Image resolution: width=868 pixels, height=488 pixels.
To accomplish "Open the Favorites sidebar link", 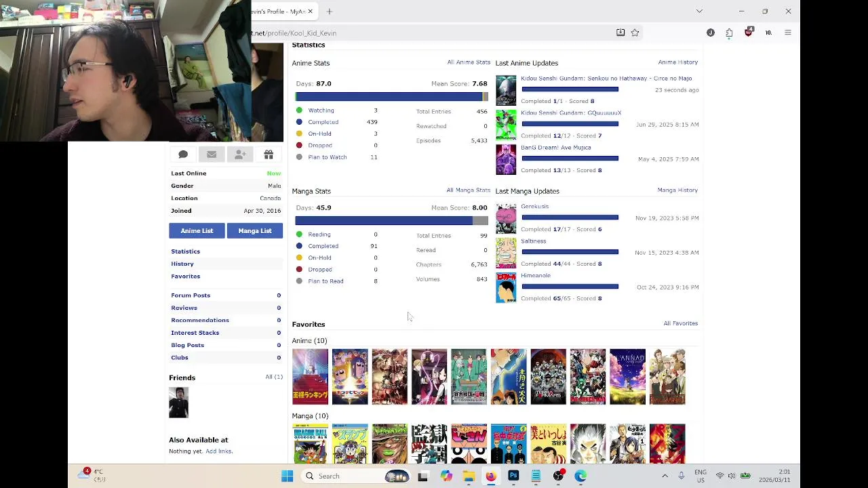I will (x=185, y=277).
